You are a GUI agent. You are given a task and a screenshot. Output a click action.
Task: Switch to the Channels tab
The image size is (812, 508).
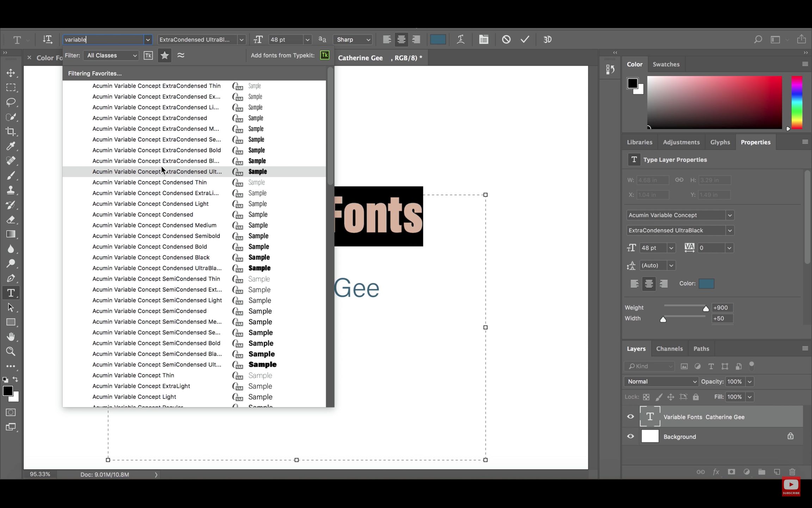[x=669, y=349]
